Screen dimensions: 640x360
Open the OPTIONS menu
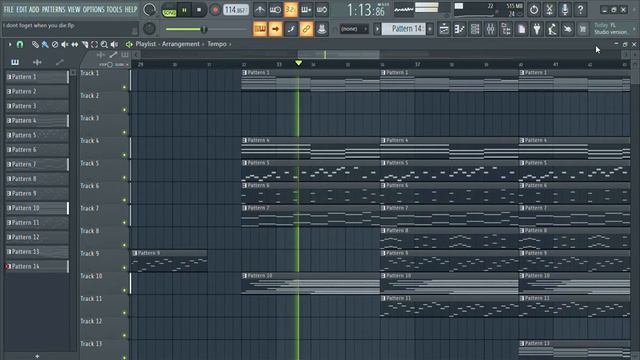click(x=93, y=9)
